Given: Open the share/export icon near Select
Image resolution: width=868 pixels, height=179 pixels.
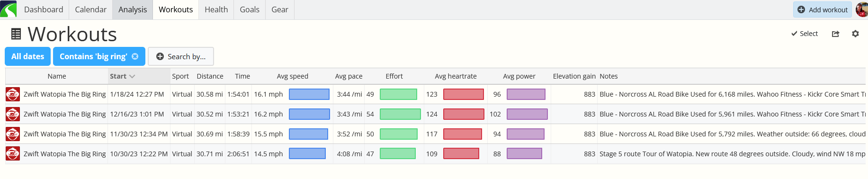Looking at the screenshot, I should pos(835,34).
